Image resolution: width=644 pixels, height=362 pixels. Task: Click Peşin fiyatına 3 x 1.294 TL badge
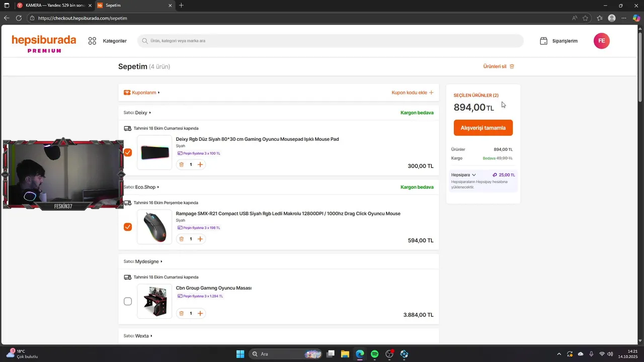point(200,296)
